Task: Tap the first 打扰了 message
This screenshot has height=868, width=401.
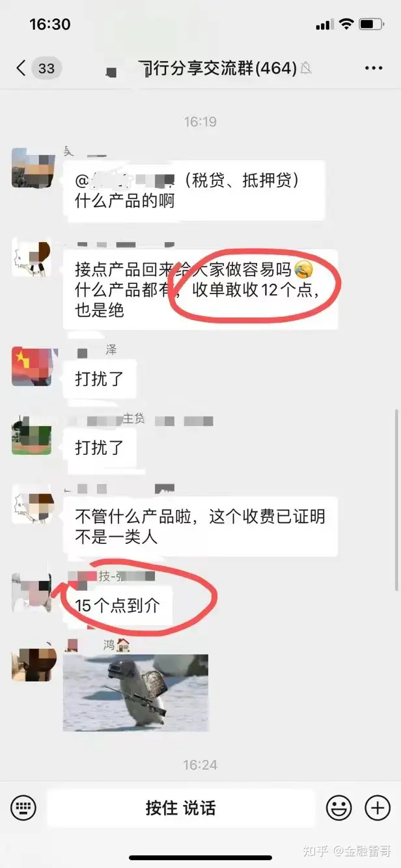Action: coord(99,379)
